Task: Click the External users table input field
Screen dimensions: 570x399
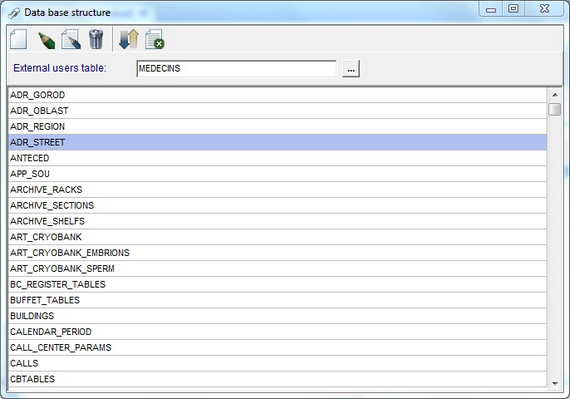Action: pyautogui.click(x=236, y=68)
